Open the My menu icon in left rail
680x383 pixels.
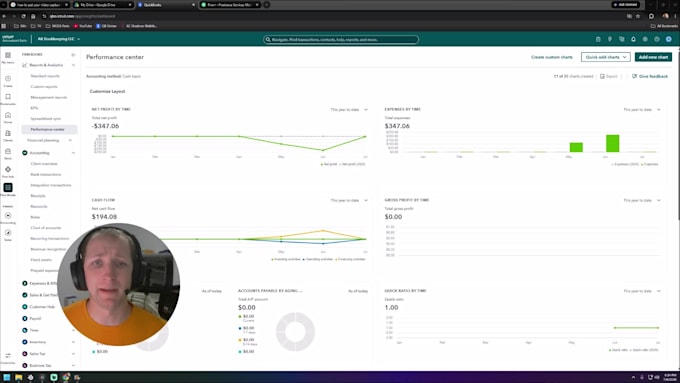pos(8,56)
